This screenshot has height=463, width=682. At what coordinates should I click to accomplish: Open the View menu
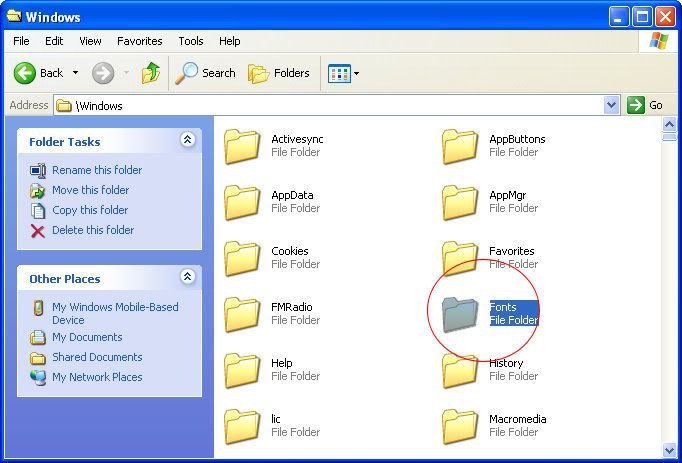tap(90, 41)
